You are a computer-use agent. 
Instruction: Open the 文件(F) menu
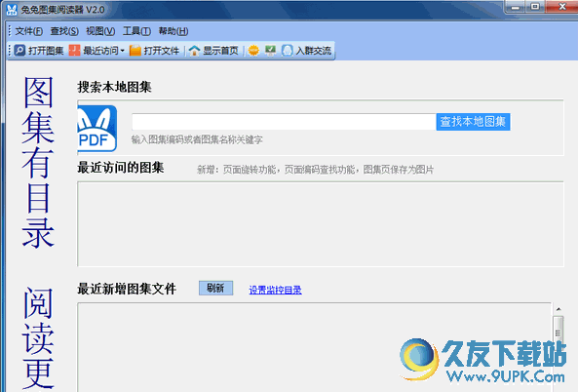[x=28, y=31]
